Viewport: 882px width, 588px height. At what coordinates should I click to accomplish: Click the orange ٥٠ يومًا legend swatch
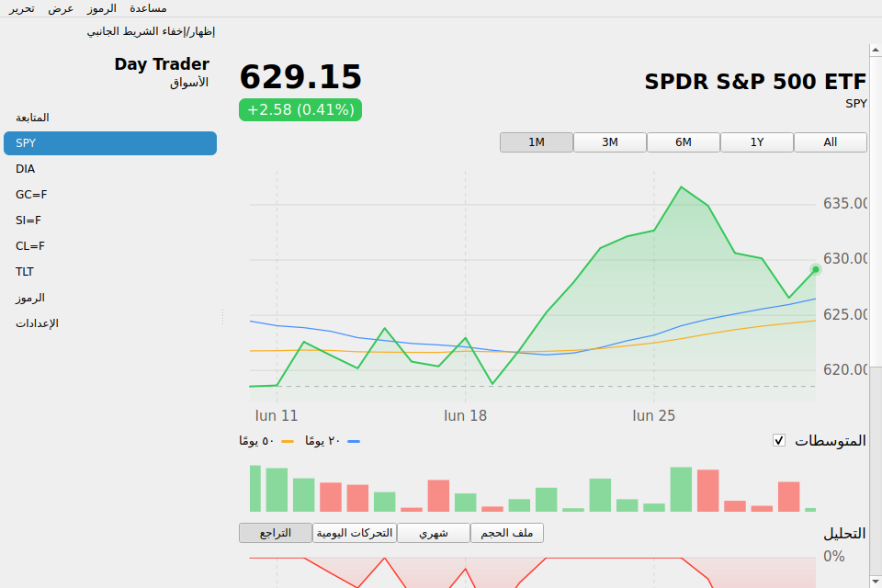[x=288, y=441]
